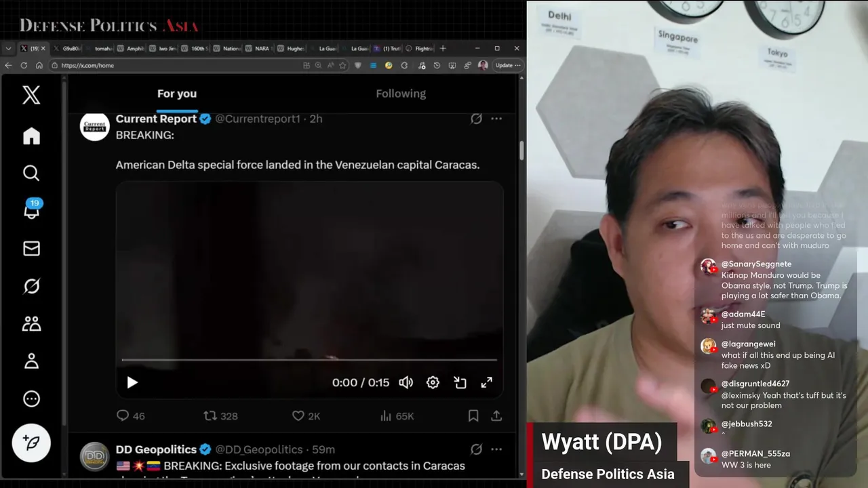Click the video progress bar
The width and height of the screenshot is (868, 488).
tap(309, 360)
